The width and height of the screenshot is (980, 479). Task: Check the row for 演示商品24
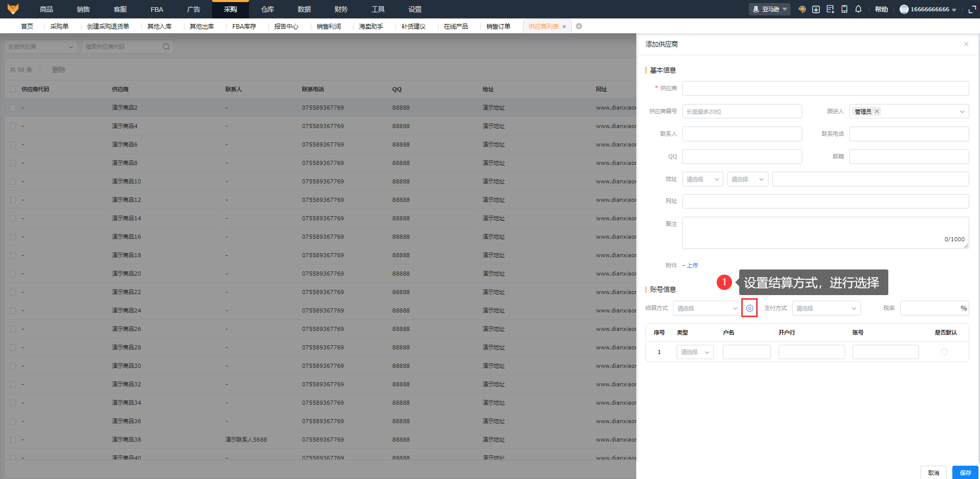click(13, 310)
